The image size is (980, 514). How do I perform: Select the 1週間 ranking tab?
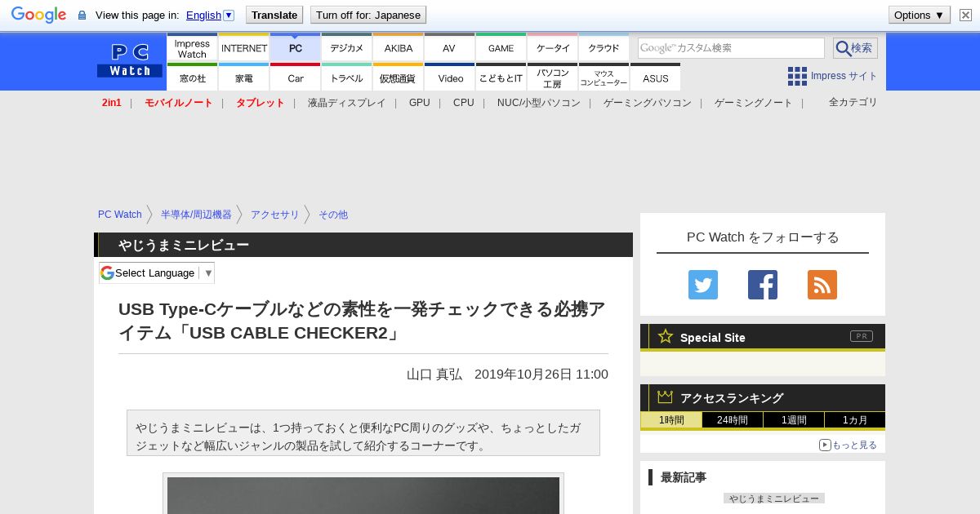coord(794,419)
